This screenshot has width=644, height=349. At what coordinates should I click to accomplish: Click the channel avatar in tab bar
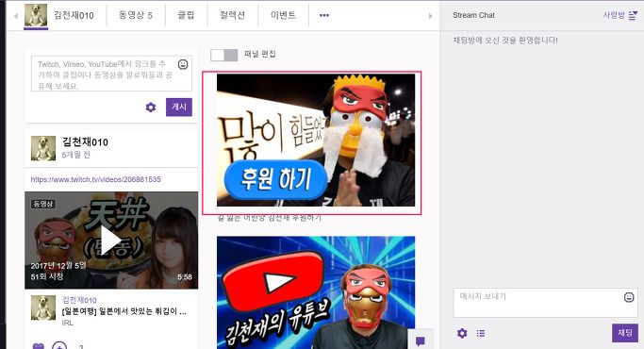(x=36, y=15)
